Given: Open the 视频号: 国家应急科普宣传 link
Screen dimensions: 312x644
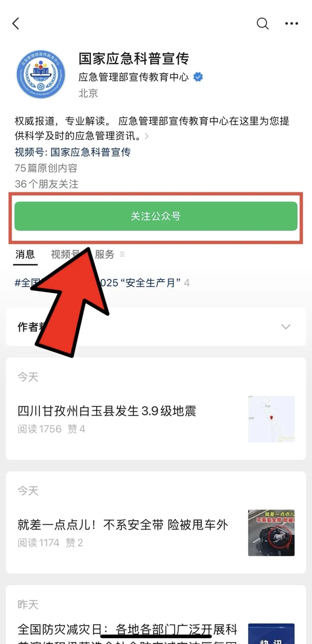Looking at the screenshot, I should click(x=73, y=152).
